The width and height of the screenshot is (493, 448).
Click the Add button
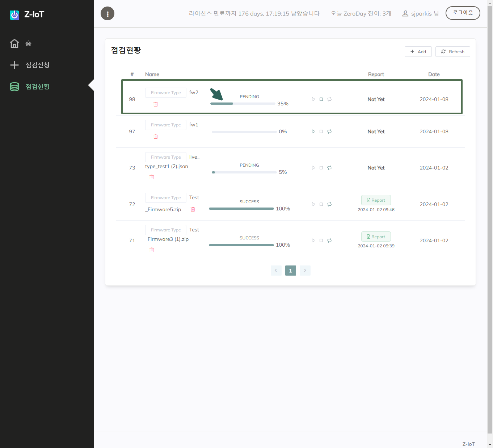click(x=418, y=52)
